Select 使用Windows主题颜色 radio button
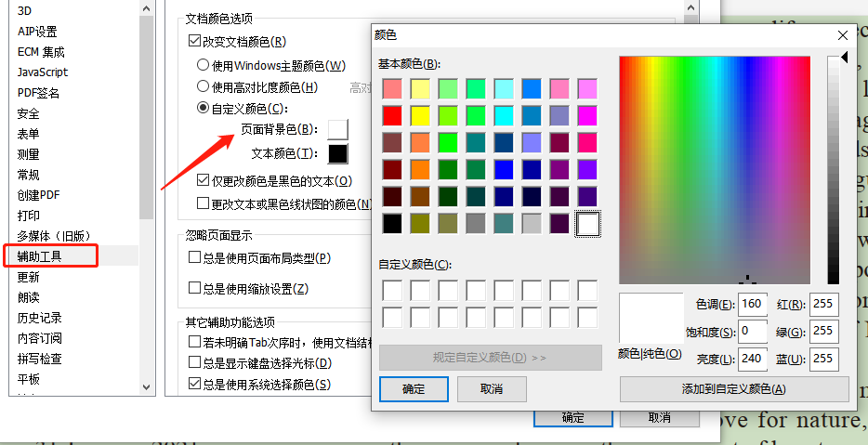 pos(203,66)
